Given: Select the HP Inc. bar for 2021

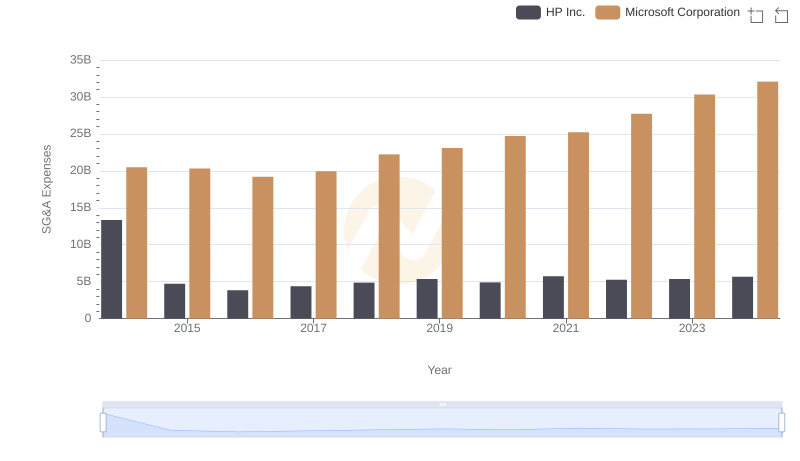Looking at the screenshot, I should pyautogui.click(x=553, y=297).
